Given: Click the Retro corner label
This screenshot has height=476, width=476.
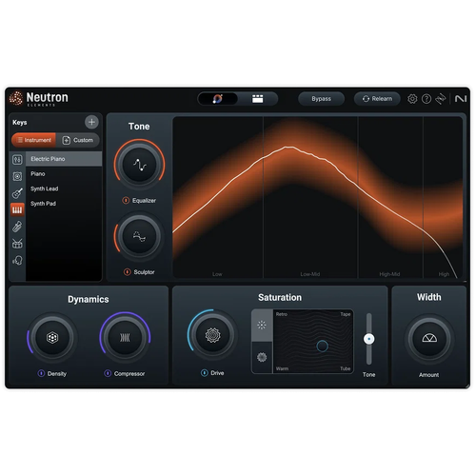Looking at the screenshot, I should (x=282, y=314).
